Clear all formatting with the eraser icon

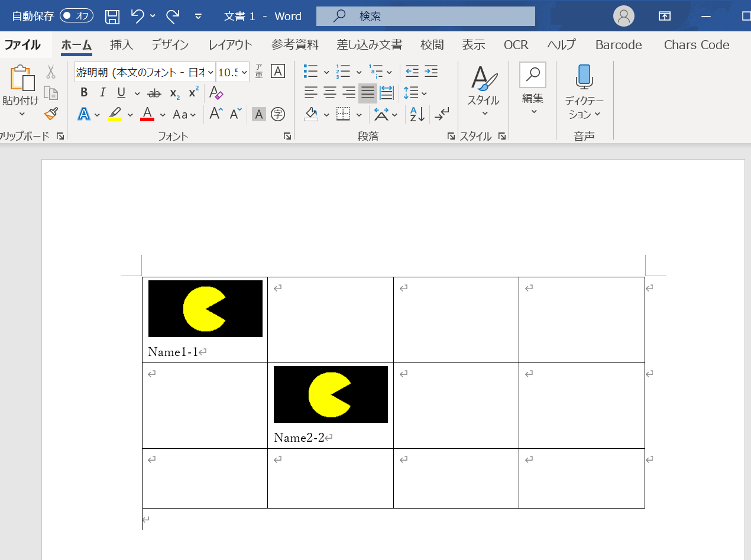tap(216, 92)
